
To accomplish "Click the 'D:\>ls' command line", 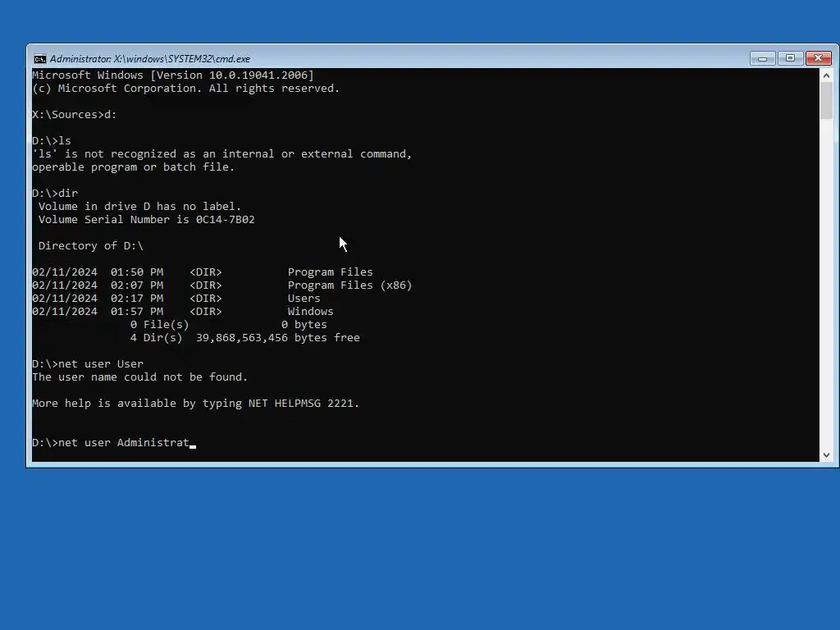I will 52,141.
